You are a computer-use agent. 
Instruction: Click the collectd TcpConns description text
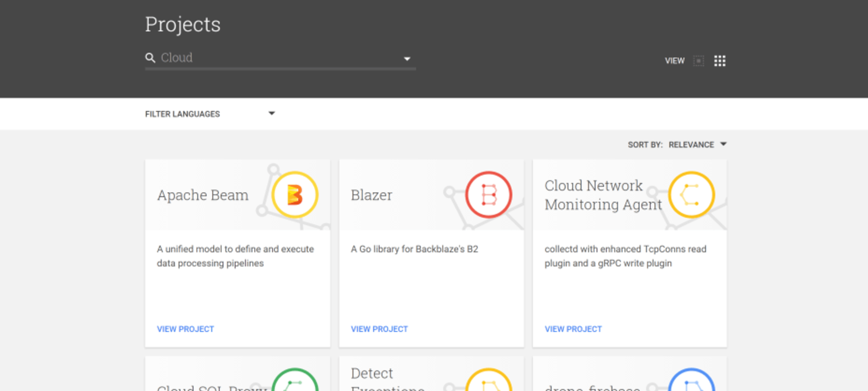pyautogui.click(x=625, y=257)
